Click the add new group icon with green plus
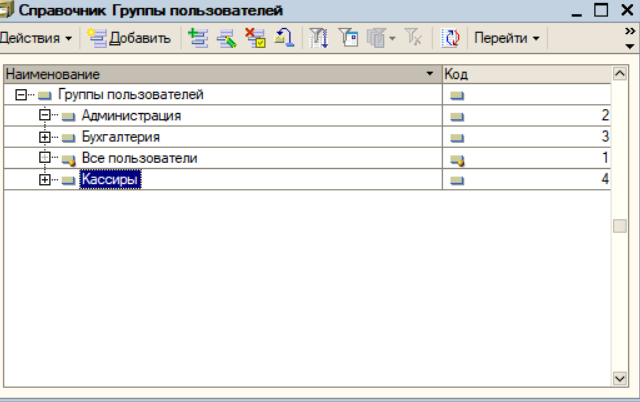The width and height of the screenshot is (640, 402). click(198, 38)
